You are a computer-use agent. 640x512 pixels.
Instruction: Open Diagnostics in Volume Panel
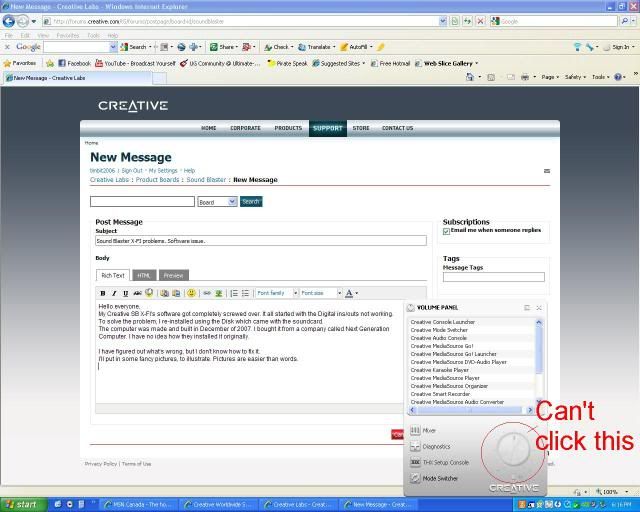click(430, 446)
